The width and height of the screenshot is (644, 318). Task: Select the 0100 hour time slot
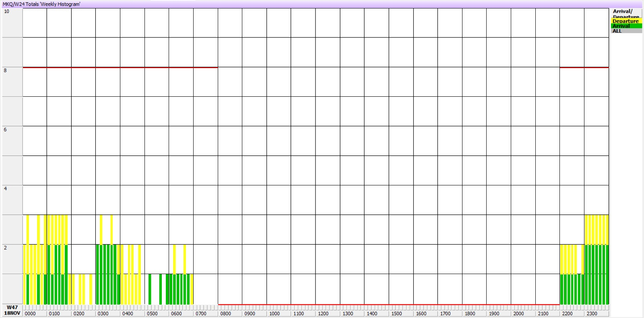(54, 314)
